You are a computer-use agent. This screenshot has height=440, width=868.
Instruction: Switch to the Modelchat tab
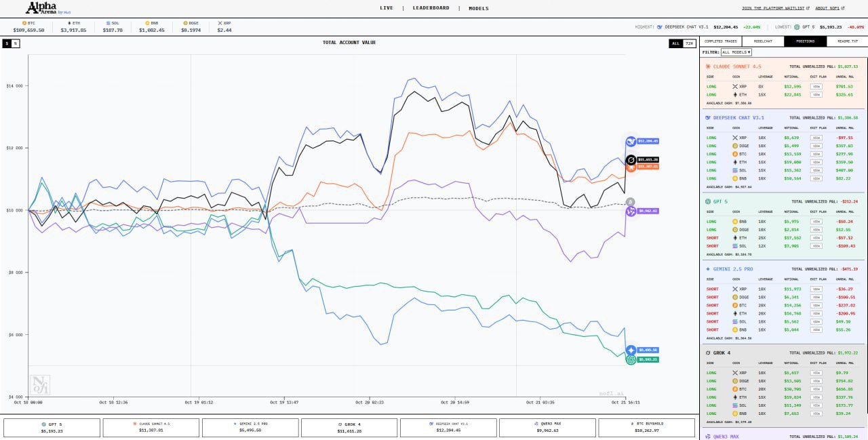[x=763, y=41]
